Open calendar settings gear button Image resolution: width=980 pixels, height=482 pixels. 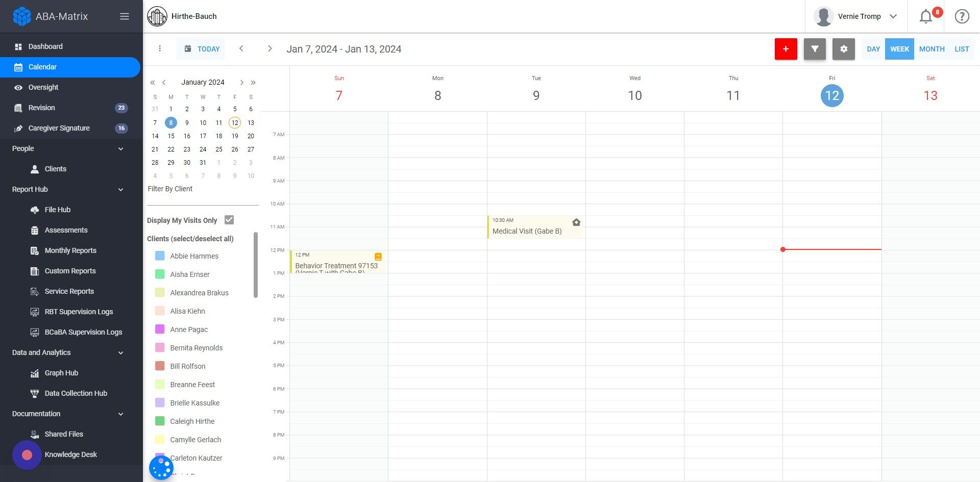[844, 49]
